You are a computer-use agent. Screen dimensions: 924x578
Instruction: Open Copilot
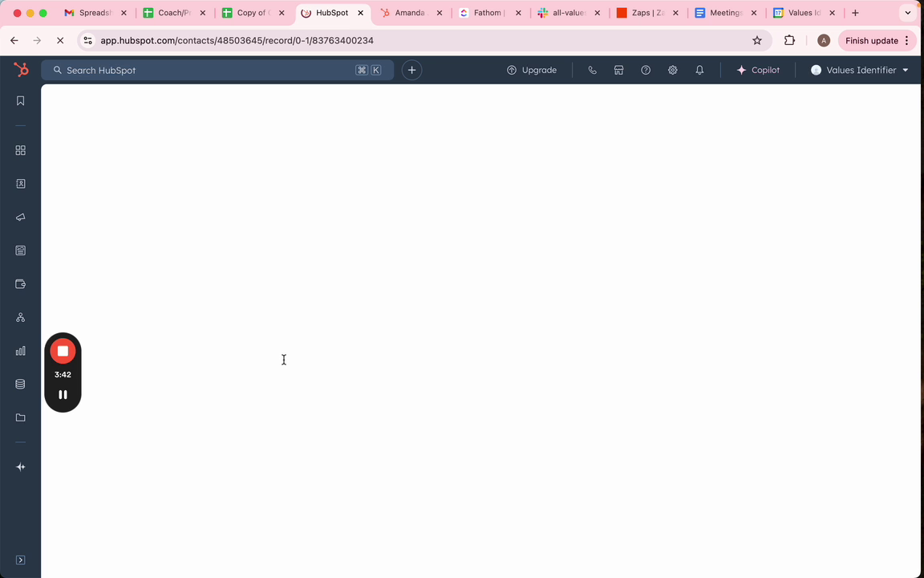pyautogui.click(x=758, y=70)
